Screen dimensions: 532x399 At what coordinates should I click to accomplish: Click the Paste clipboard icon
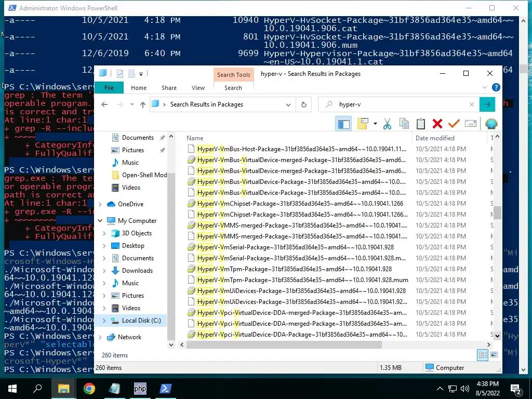click(421, 124)
